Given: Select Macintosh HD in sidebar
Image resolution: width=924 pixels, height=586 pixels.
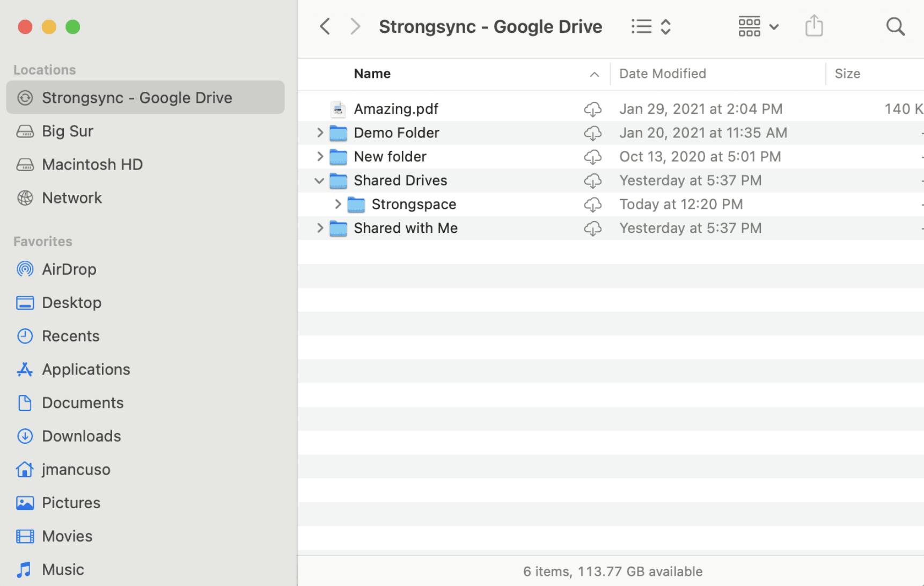Looking at the screenshot, I should (x=92, y=164).
